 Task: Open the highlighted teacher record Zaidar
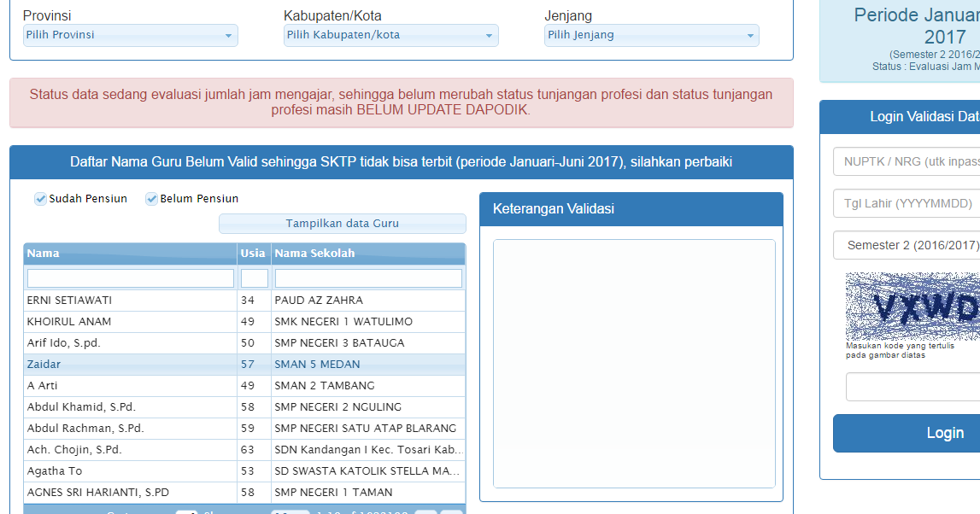click(44, 364)
